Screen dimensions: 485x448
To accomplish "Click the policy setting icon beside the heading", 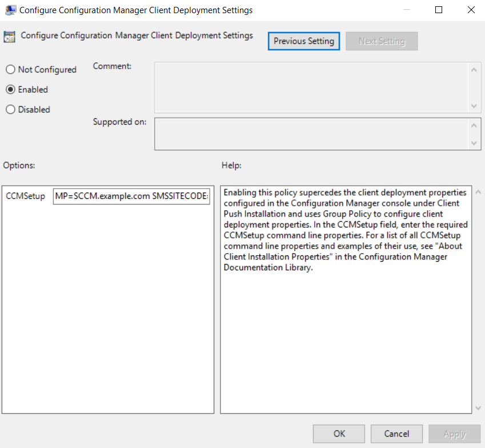I will (10, 37).
